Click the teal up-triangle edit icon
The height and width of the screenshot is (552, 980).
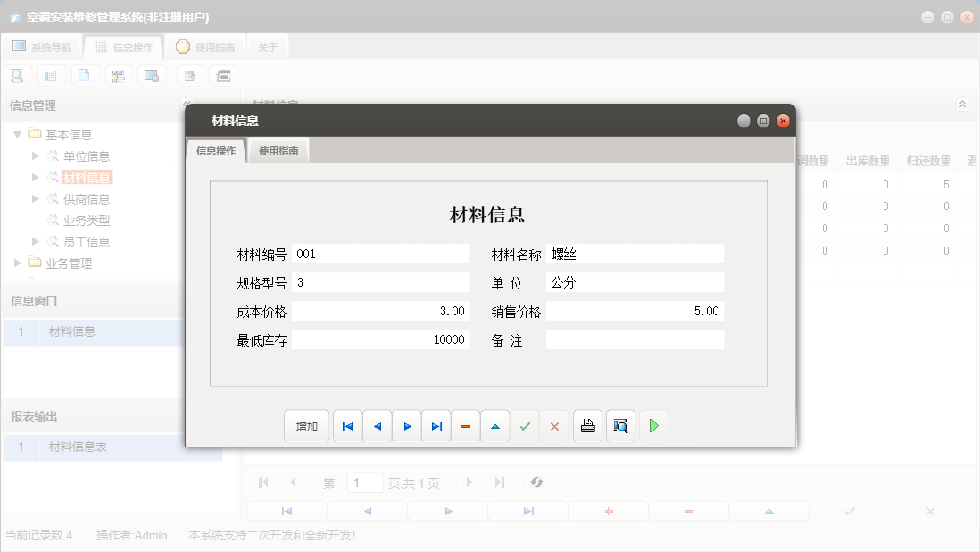pos(495,427)
